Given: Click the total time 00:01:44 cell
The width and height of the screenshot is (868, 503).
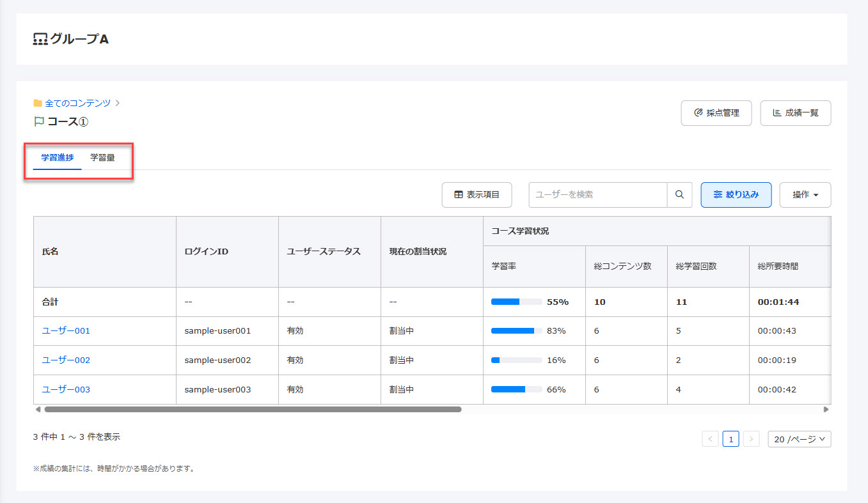Looking at the screenshot, I should (x=790, y=302).
